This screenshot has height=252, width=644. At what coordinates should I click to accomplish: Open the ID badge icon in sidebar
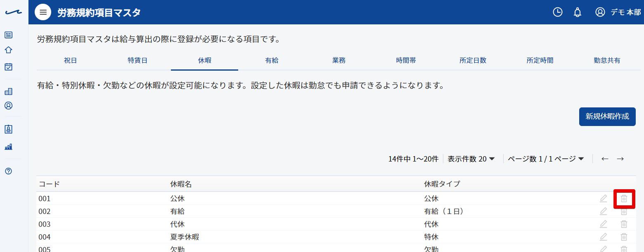coord(8,129)
